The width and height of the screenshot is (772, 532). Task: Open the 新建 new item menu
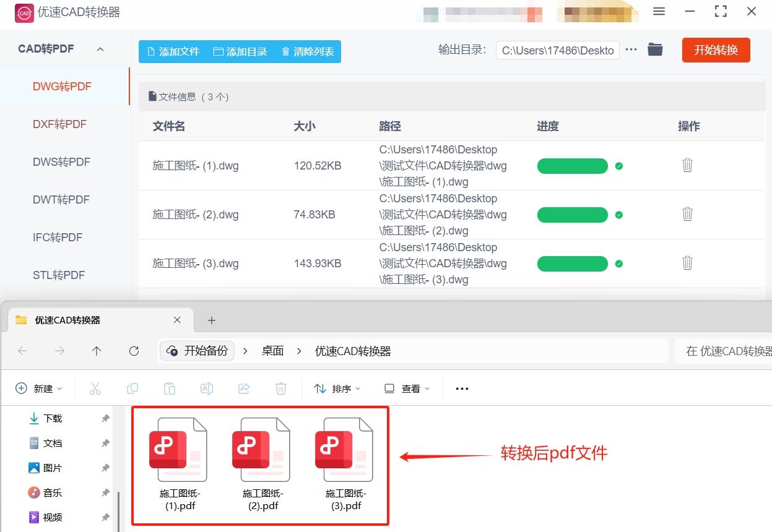pos(39,388)
